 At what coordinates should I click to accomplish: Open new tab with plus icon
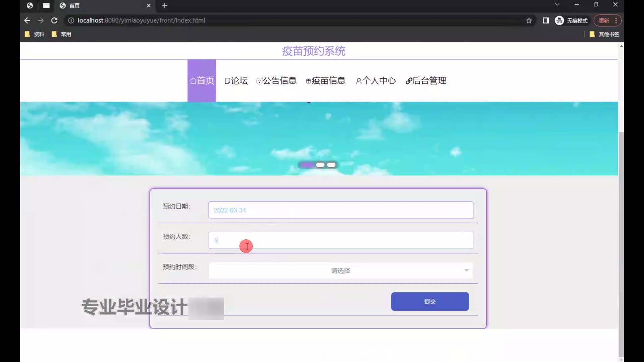pyautogui.click(x=164, y=5)
